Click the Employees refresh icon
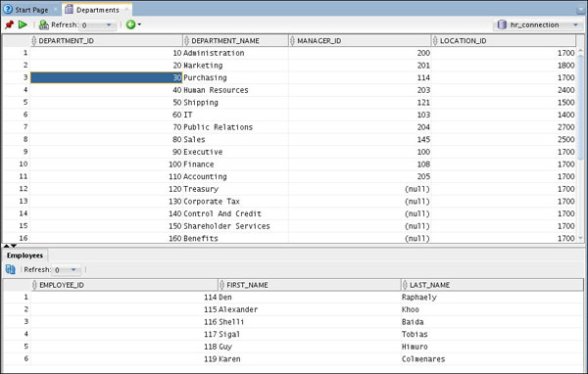This screenshot has height=374, width=588. [11, 269]
